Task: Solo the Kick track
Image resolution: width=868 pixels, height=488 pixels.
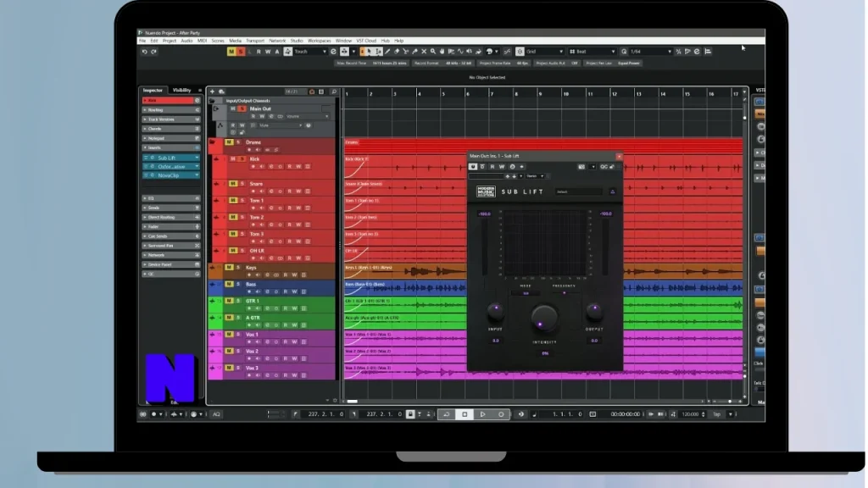Action: coord(242,158)
